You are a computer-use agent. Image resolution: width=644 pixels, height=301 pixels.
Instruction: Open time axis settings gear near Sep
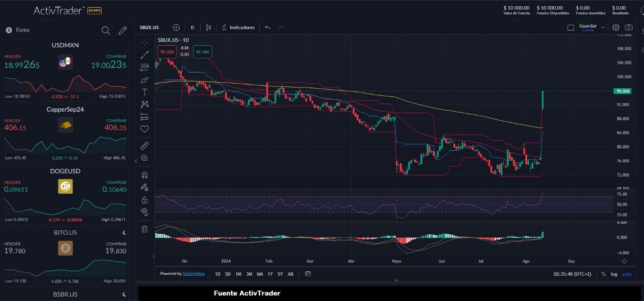click(624, 261)
